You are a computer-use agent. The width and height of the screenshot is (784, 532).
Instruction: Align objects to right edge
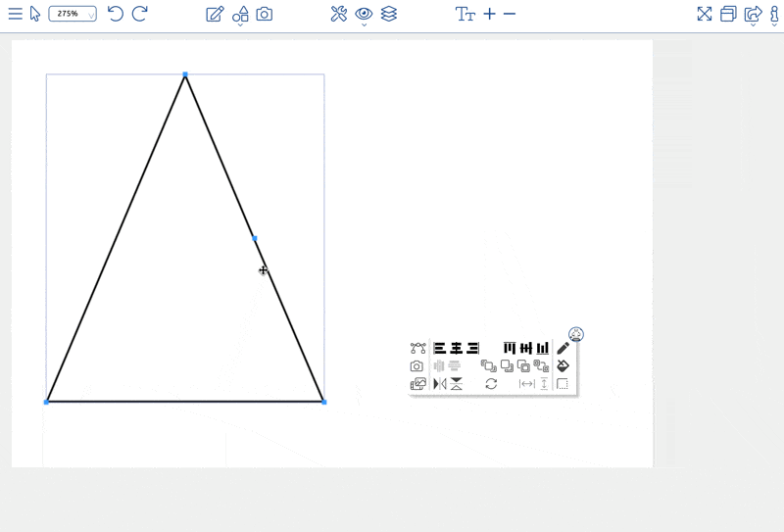coord(473,348)
